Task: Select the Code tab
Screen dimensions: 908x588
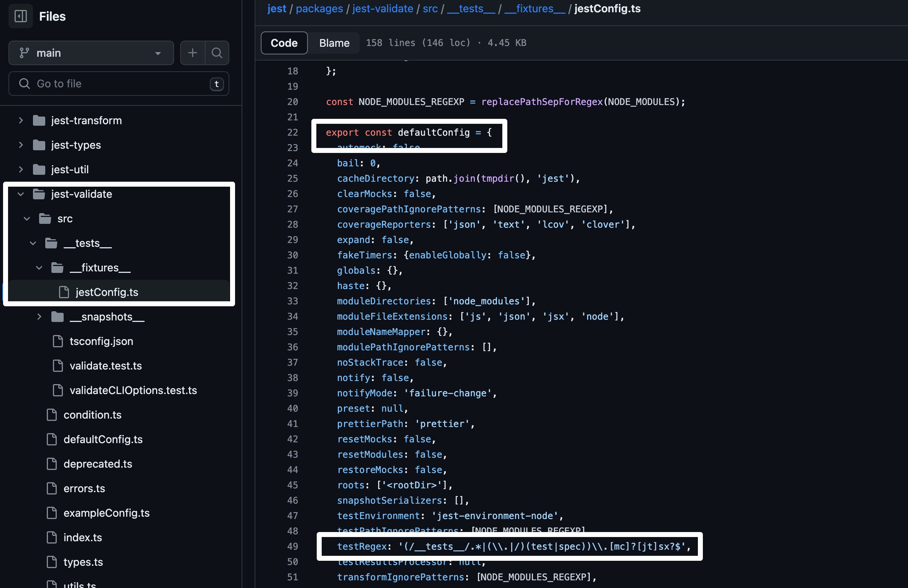Action: pyautogui.click(x=284, y=43)
